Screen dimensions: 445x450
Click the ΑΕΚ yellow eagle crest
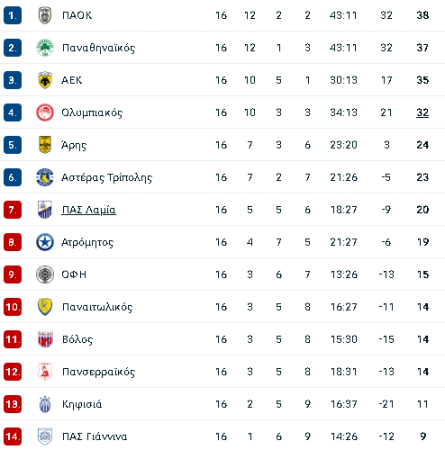(45, 80)
